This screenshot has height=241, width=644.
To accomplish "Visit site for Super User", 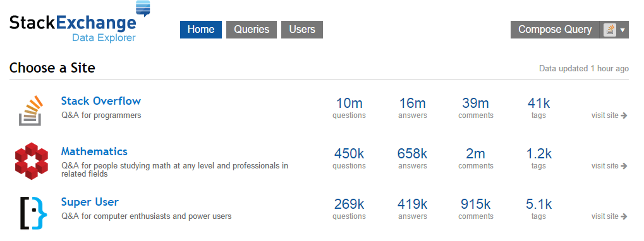I will (609, 216).
